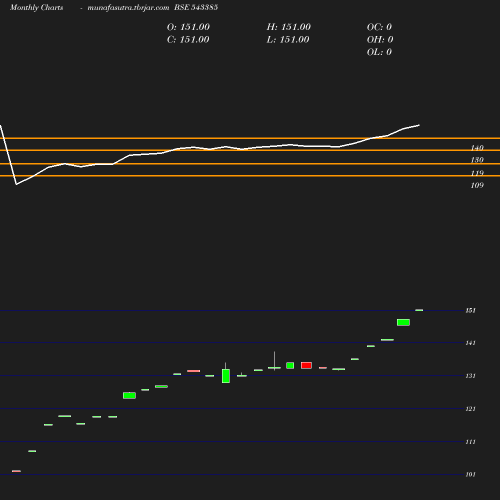Click the low value "L: 151.00"

click(288, 40)
